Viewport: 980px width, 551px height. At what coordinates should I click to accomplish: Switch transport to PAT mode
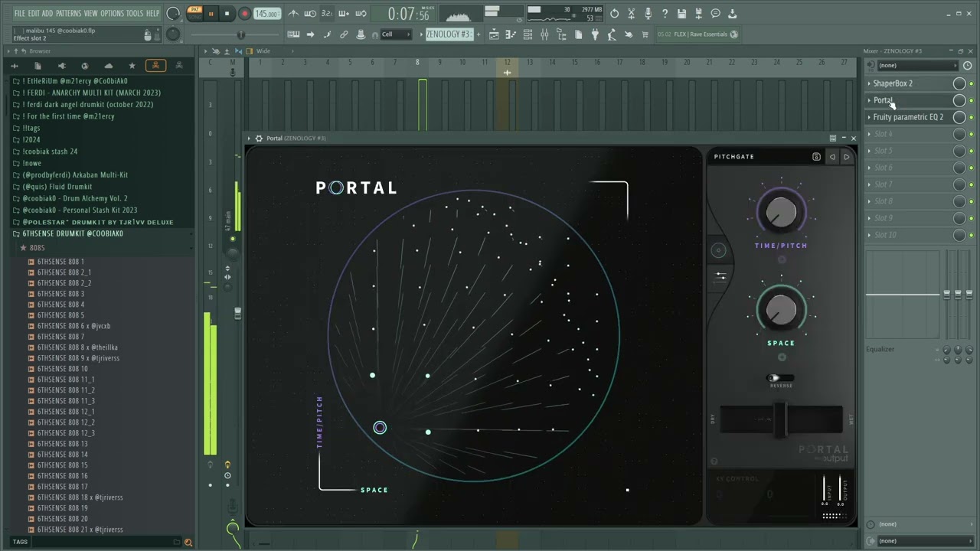[x=195, y=9]
